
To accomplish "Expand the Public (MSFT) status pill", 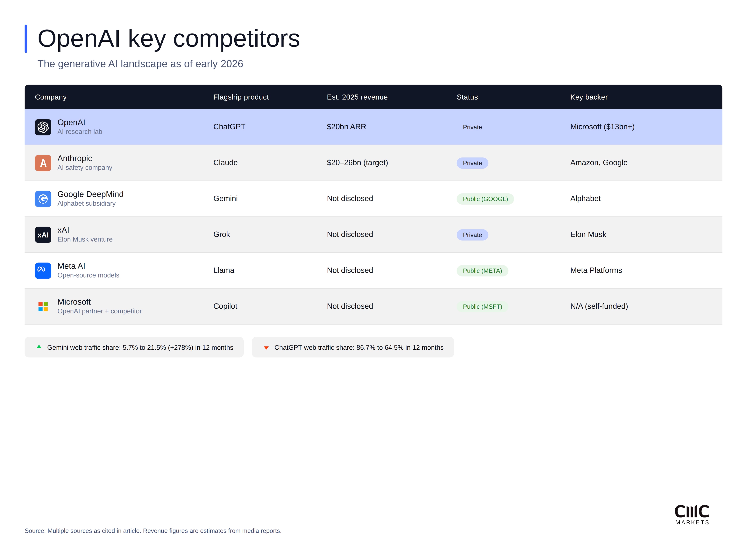I will [x=482, y=306].
